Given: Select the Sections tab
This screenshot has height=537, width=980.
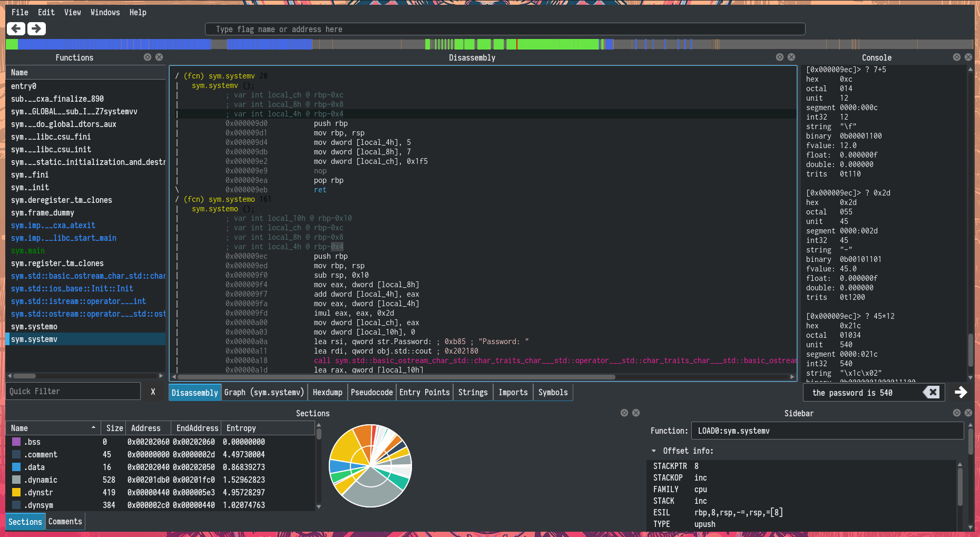Looking at the screenshot, I should pyautogui.click(x=25, y=522).
